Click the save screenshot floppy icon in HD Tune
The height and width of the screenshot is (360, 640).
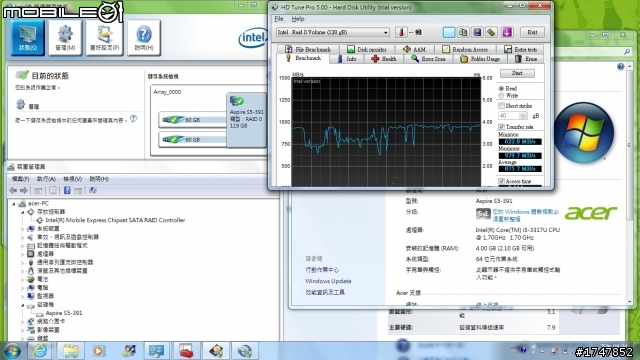[477, 32]
